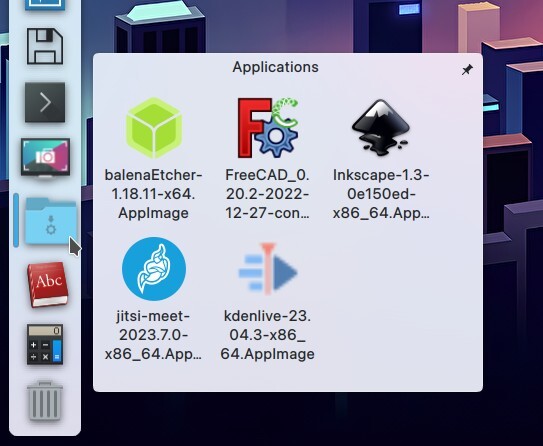543x446 pixels.
Task: Open the red Abc dictionary app
Action: point(47,284)
